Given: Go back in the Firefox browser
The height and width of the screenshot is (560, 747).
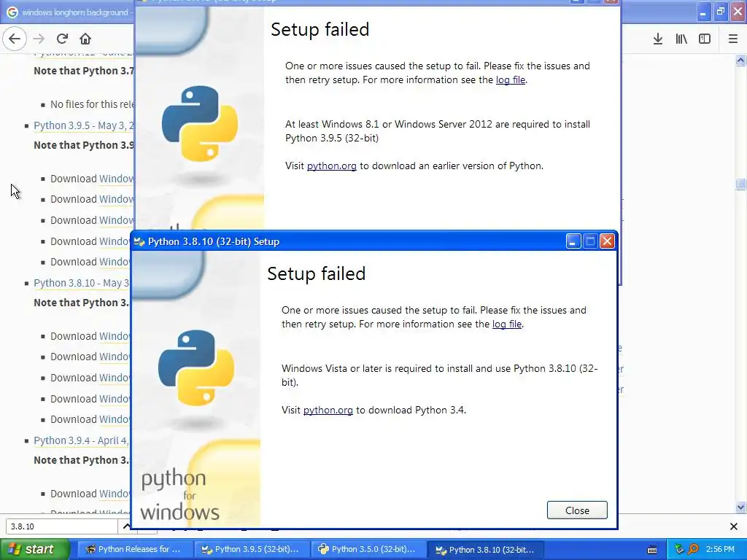Looking at the screenshot, I should [x=15, y=39].
